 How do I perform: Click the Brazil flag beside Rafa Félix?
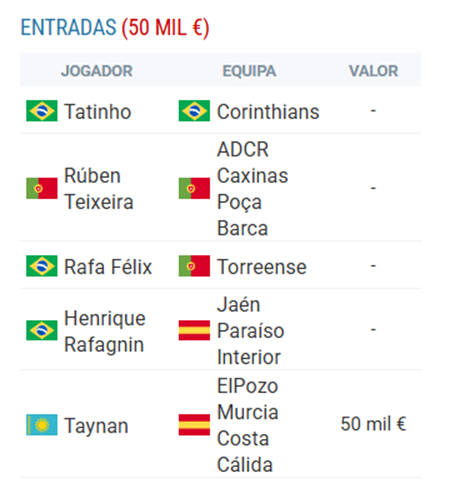pos(42,266)
